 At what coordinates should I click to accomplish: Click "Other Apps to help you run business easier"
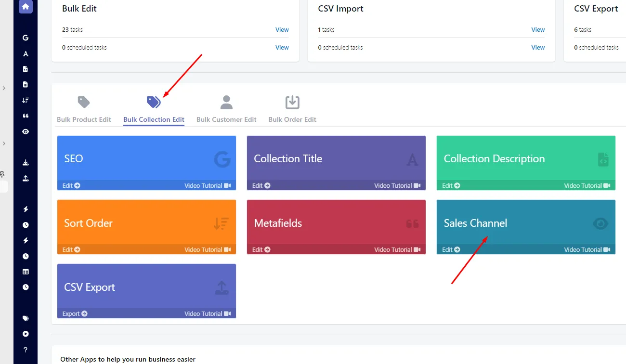(128, 359)
